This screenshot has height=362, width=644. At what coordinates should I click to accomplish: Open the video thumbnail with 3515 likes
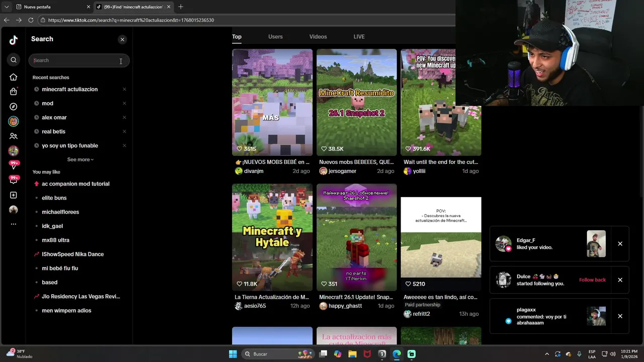point(272,103)
